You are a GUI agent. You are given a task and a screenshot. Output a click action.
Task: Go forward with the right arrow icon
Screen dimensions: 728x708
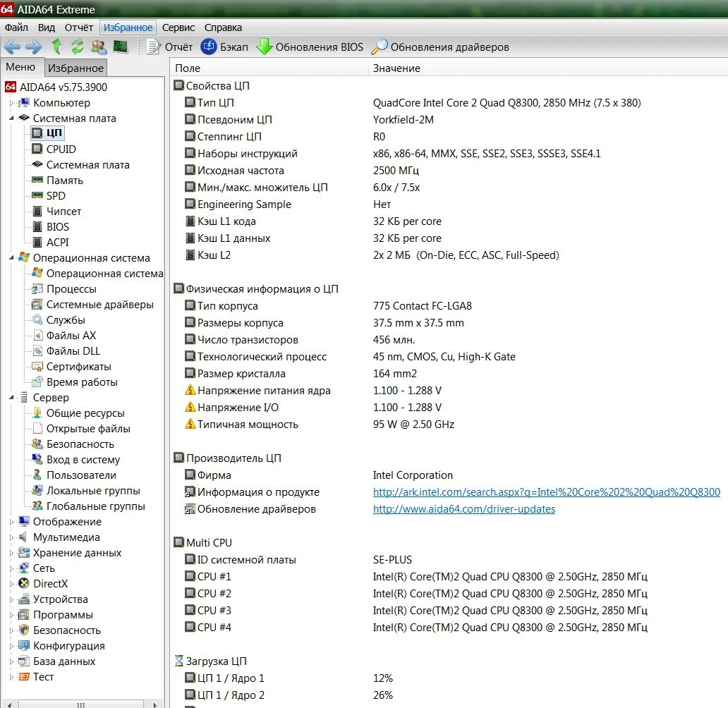(33, 47)
